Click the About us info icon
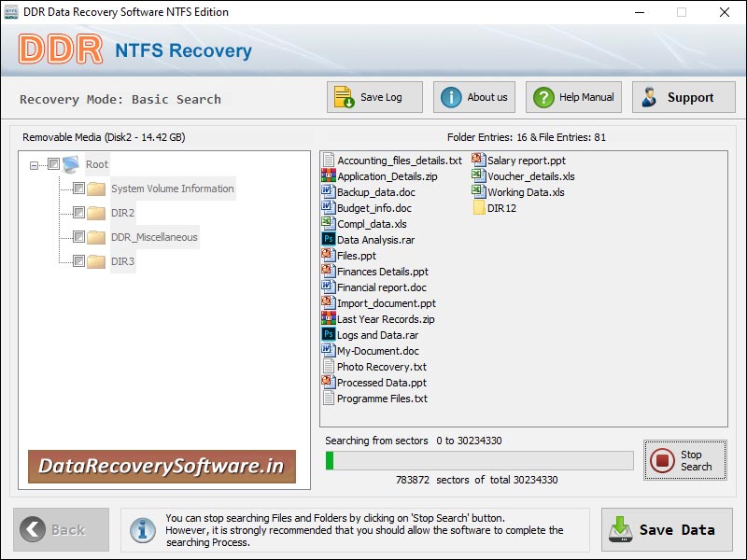 tap(450, 96)
